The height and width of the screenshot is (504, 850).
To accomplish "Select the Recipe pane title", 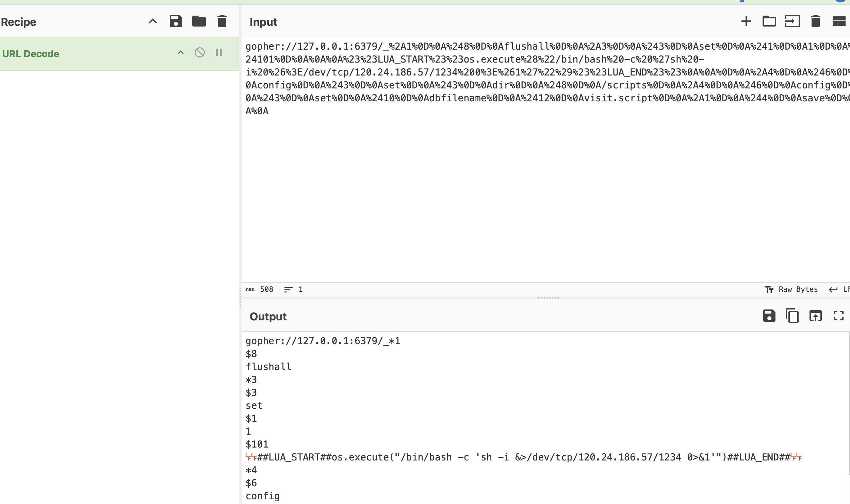I will tap(19, 22).
